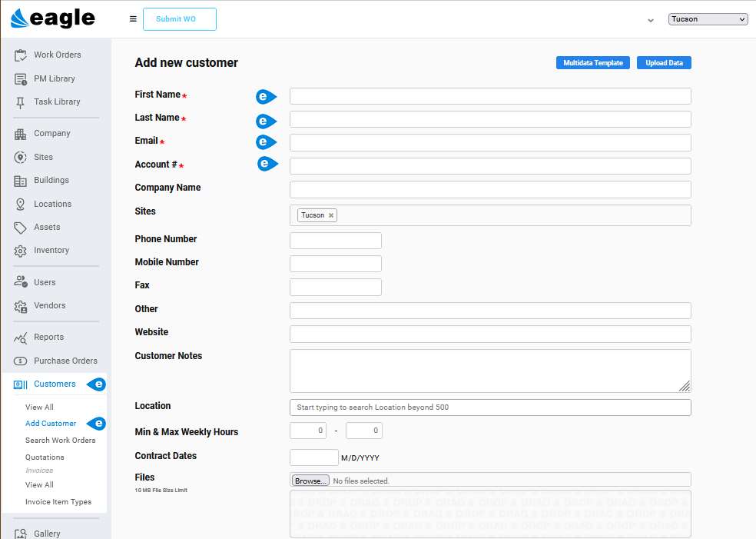Viewport: 756px width, 539px height.
Task: Click the help marker beside First Name
Action: [x=266, y=97]
